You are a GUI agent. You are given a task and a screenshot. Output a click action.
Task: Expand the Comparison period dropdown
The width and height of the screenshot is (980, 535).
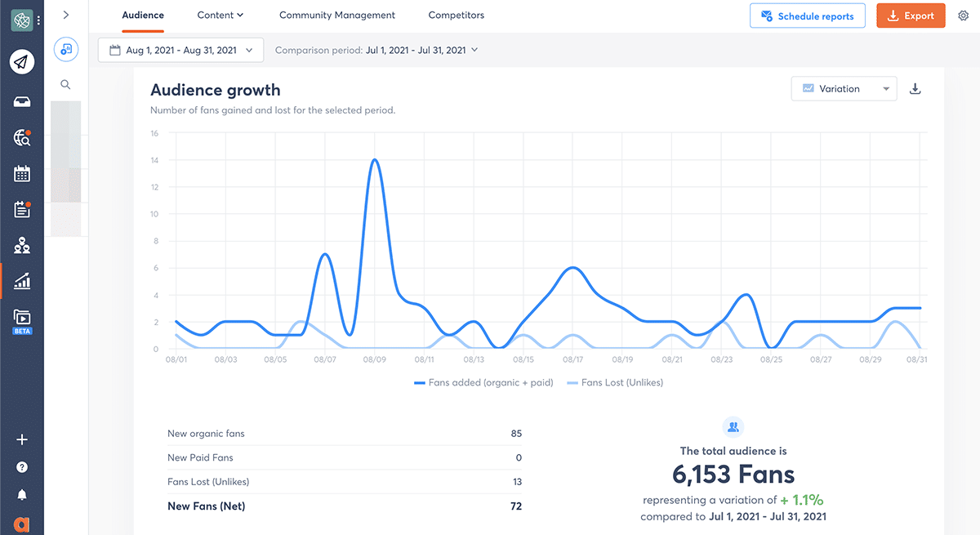pos(376,50)
